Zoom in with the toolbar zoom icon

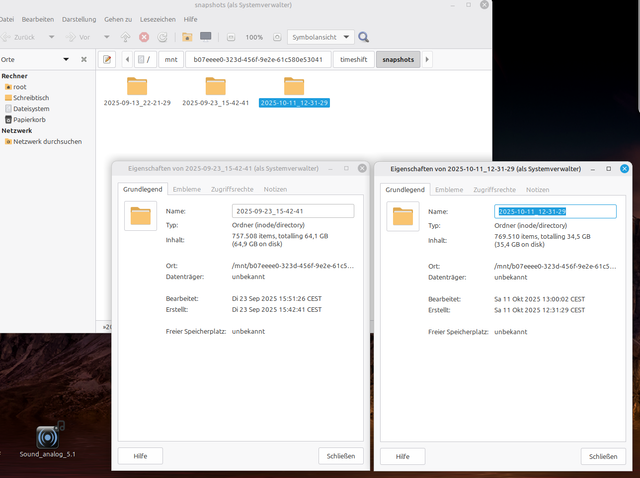coord(277,37)
